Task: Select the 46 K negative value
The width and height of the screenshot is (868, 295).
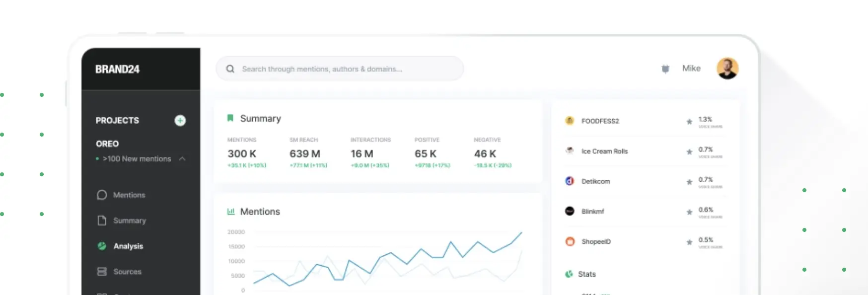Action: pyautogui.click(x=485, y=154)
